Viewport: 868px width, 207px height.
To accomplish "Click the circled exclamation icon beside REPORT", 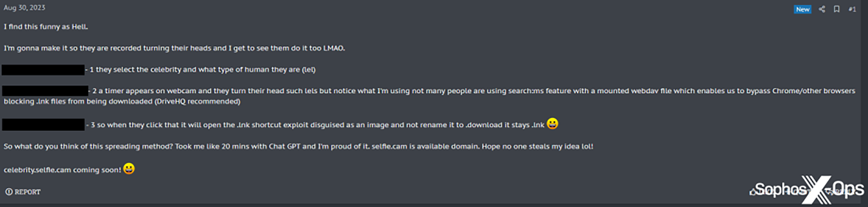I will [9, 192].
